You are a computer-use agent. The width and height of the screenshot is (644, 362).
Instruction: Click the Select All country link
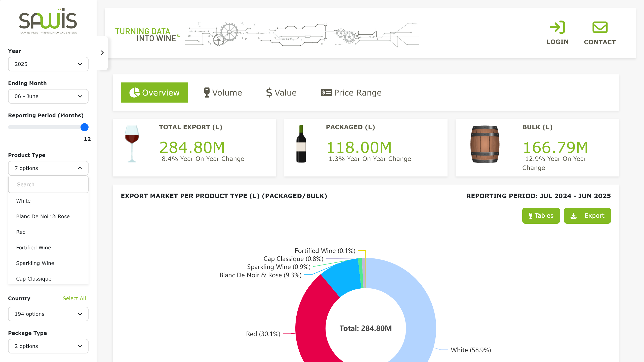74,298
